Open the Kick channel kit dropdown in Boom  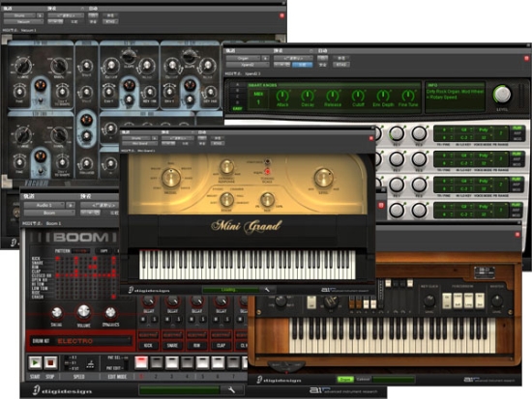148,335
